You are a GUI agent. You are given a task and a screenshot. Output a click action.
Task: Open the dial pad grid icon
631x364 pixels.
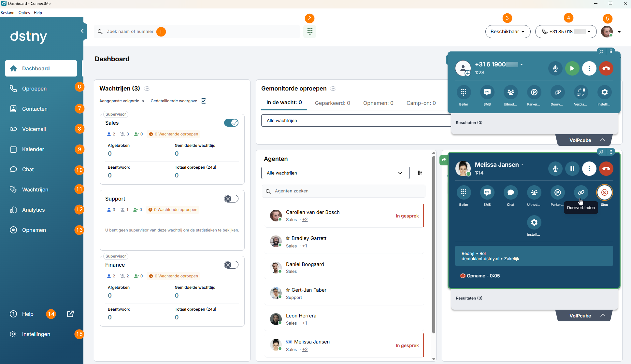[310, 31]
